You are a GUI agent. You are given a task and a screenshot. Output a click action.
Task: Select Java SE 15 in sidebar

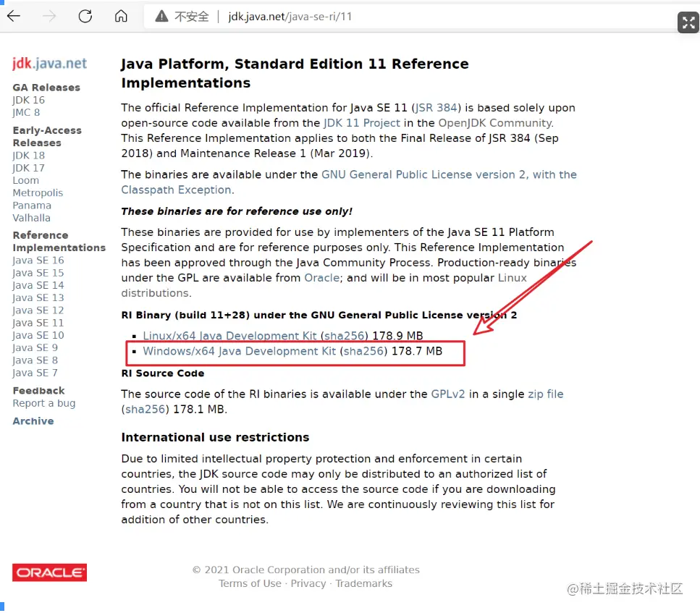tap(38, 273)
